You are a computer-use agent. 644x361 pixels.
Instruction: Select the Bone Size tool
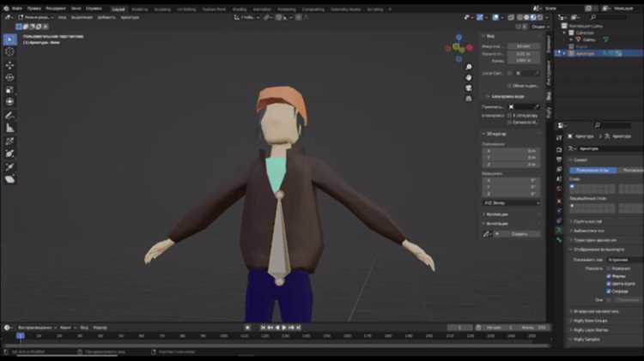[x=9, y=153]
